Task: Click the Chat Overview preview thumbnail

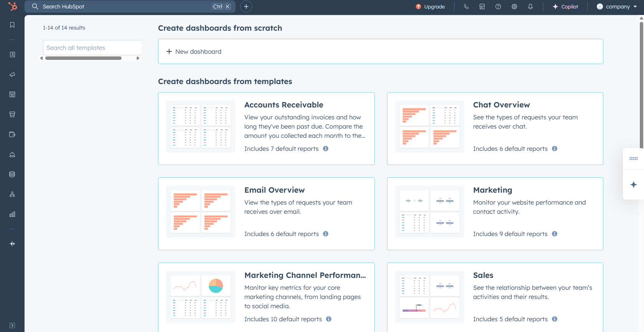Action: pos(430,126)
